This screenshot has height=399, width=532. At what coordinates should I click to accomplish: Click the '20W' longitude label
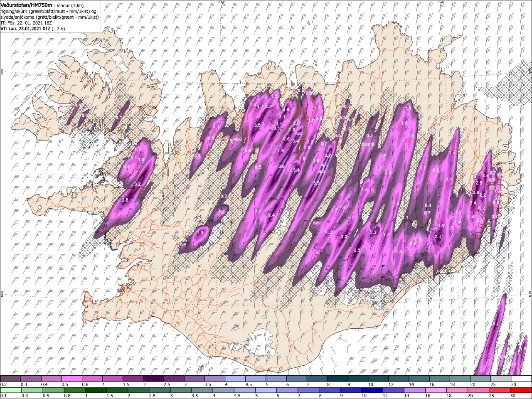[221, 2]
